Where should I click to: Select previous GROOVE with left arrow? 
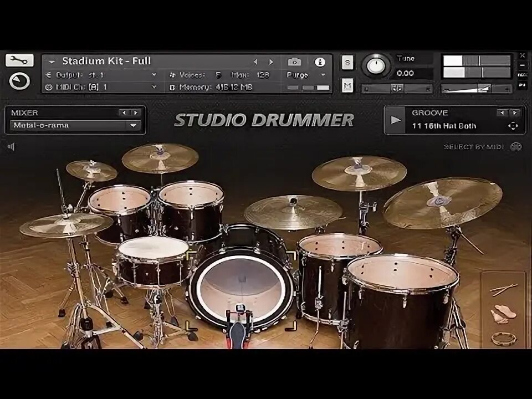click(x=502, y=112)
